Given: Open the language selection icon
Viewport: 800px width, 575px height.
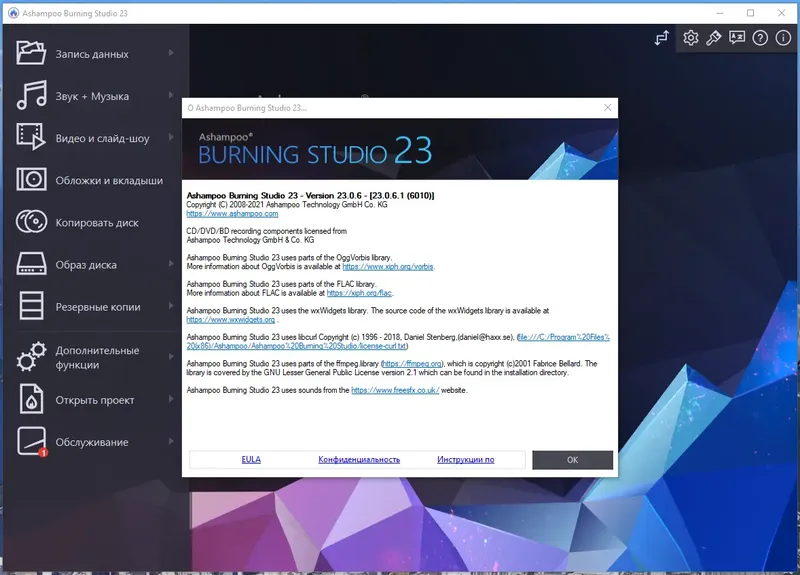Looking at the screenshot, I should coord(737,38).
